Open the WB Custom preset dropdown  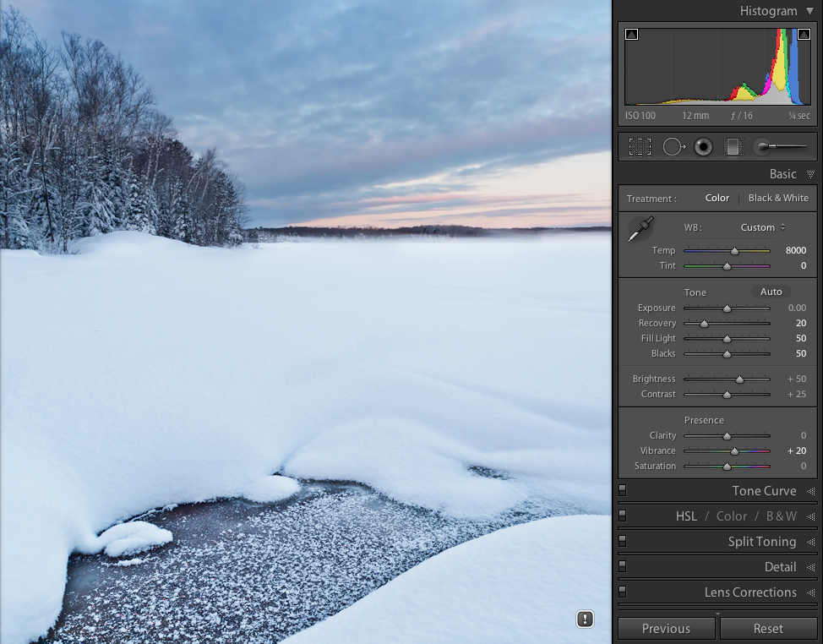(763, 227)
